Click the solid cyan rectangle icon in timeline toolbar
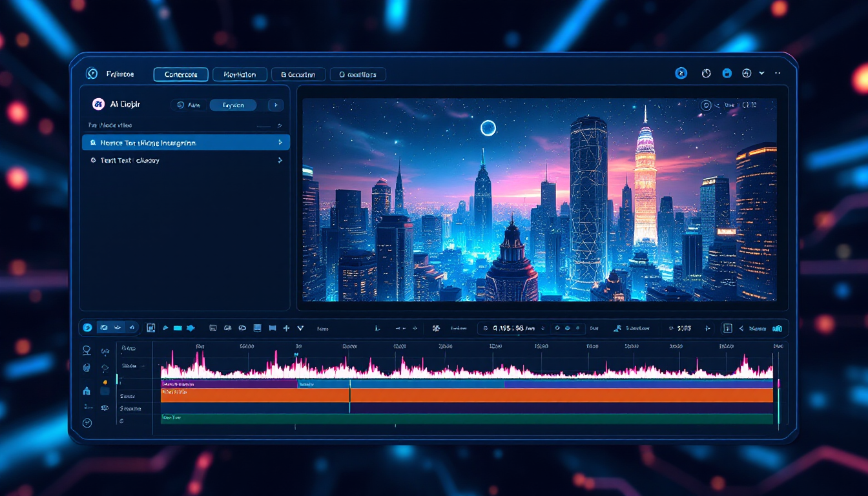Image resolution: width=868 pixels, height=496 pixels. click(x=178, y=328)
